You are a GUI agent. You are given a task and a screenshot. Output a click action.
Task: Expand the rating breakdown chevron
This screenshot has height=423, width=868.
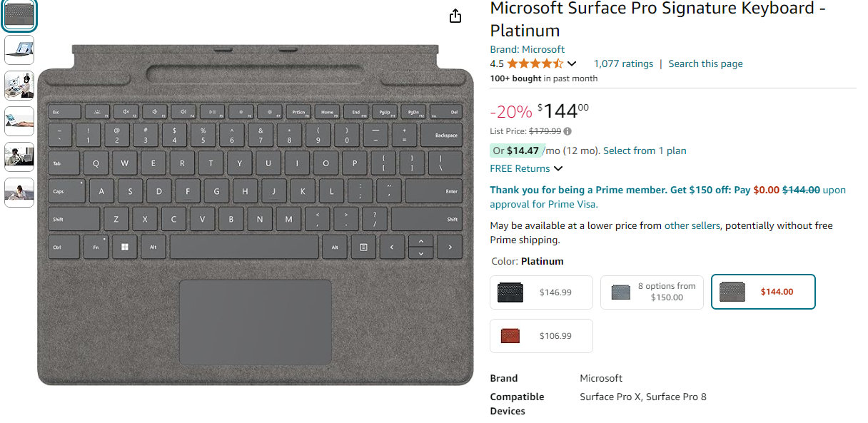click(572, 64)
